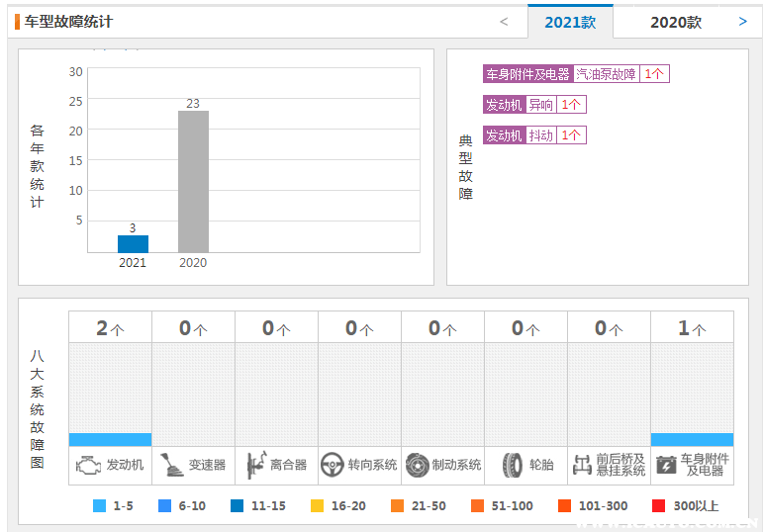
Task: Click the 300以上 red legend swatch
Action: [658, 506]
